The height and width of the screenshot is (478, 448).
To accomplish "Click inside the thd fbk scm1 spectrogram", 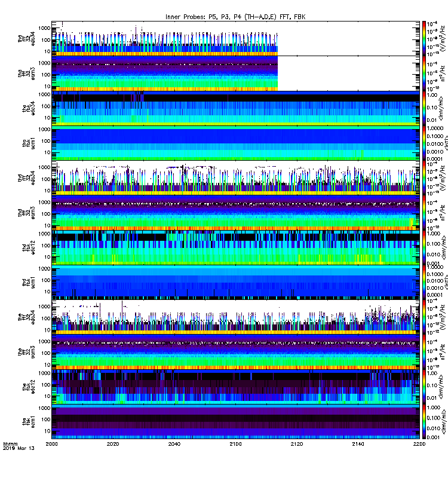I will click(x=235, y=282).
